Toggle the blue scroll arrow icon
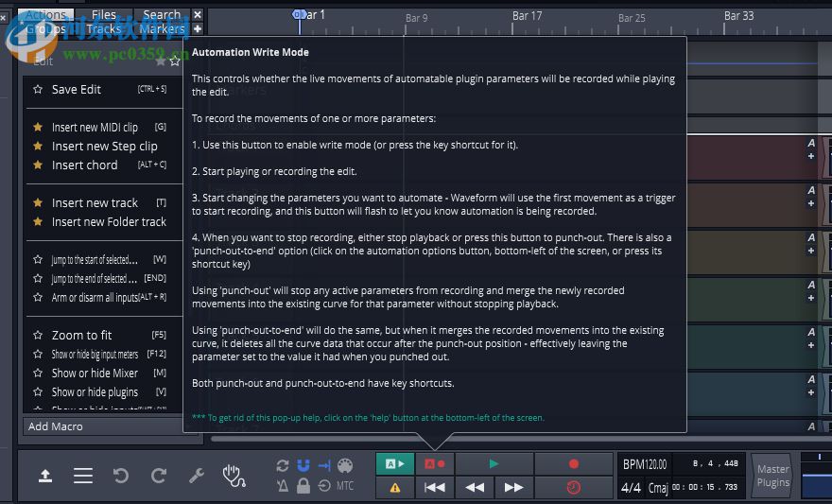 coord(324,466)
